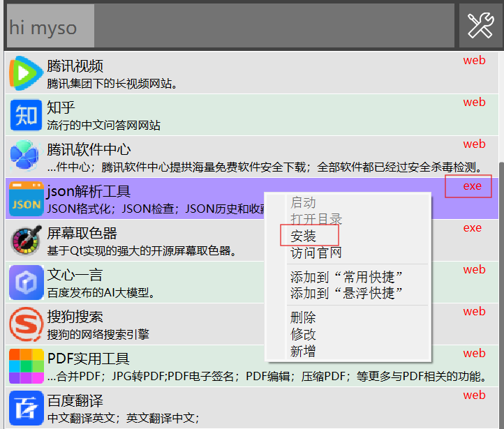504x429 pixels.
Task: Click the web tag on 腾讯视频 row
Action: [x=474, y=61]
